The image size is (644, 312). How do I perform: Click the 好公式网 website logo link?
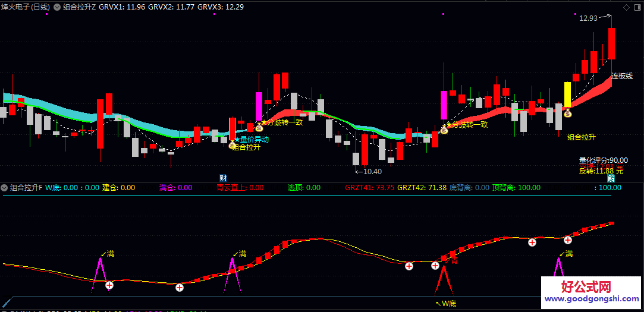pyautogui.click(x=586, y=292)
